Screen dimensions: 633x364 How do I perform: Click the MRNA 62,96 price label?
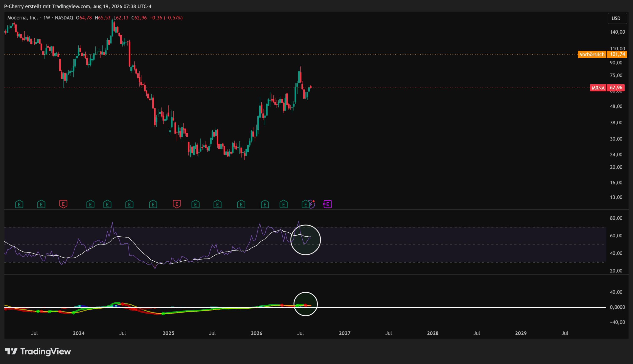click(x=607, y=88)
